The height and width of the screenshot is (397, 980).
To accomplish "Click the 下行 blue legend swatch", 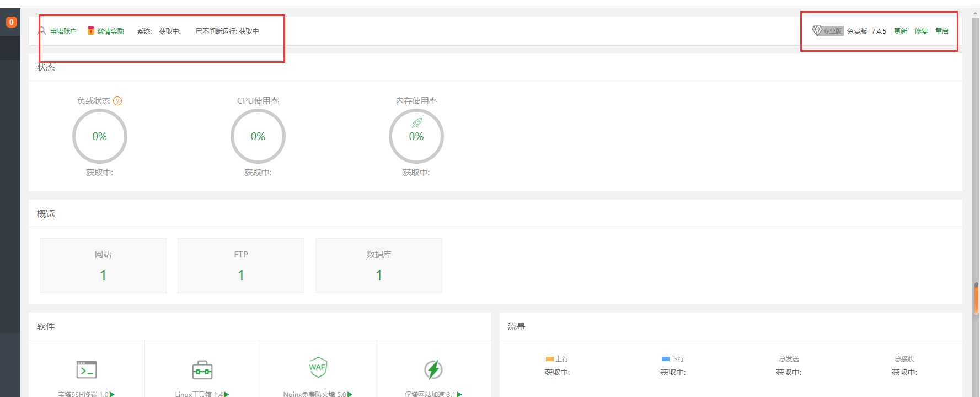I will coord(665,359).
